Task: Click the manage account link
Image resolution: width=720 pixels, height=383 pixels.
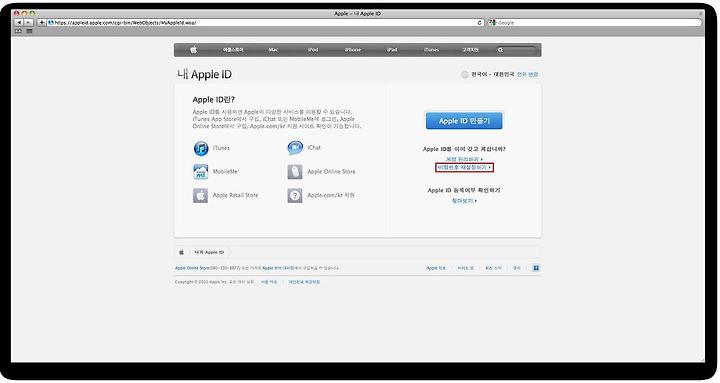Action: [x=464, y=159]
